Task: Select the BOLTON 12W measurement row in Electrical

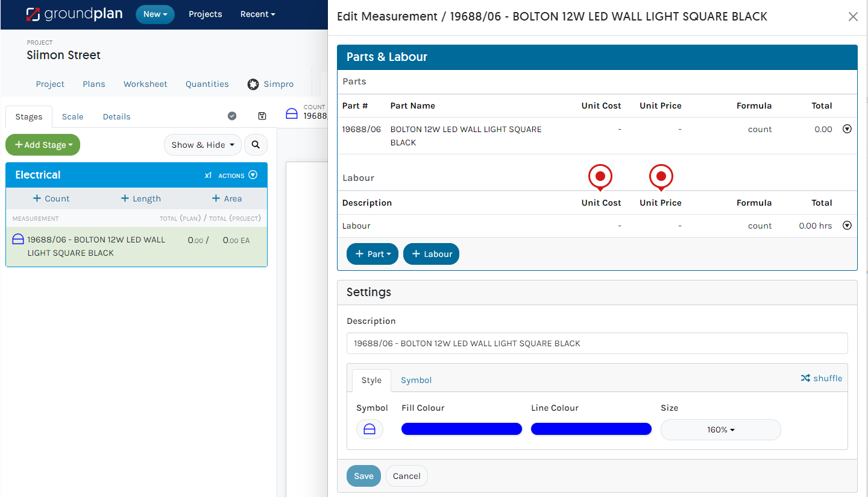Action: pos(136,247)
